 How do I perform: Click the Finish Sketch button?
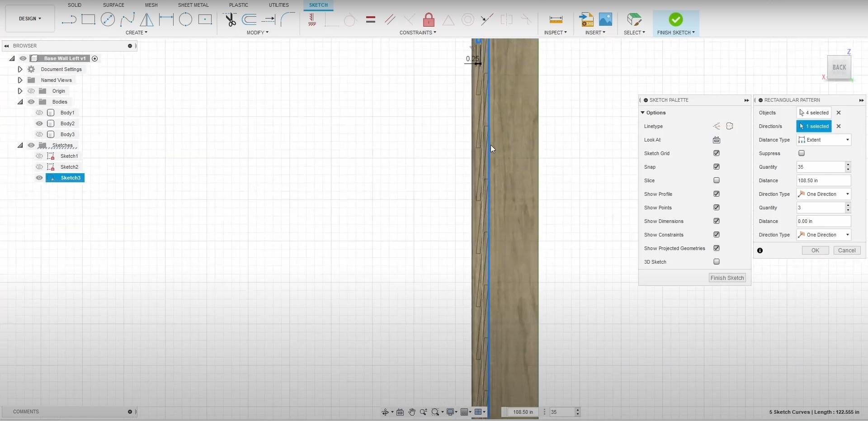[726, 278]
